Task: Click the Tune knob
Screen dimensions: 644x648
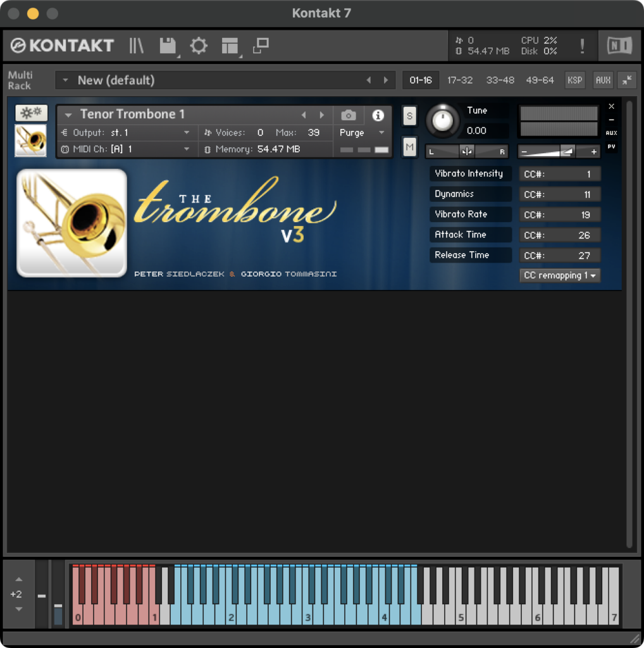Action: click(442, 121)
